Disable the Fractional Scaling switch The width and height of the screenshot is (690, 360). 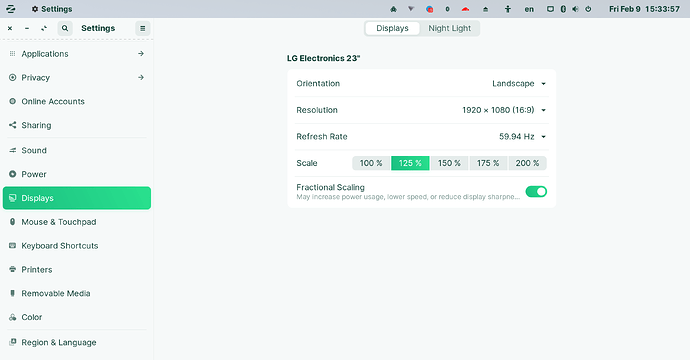pos(536,191)
